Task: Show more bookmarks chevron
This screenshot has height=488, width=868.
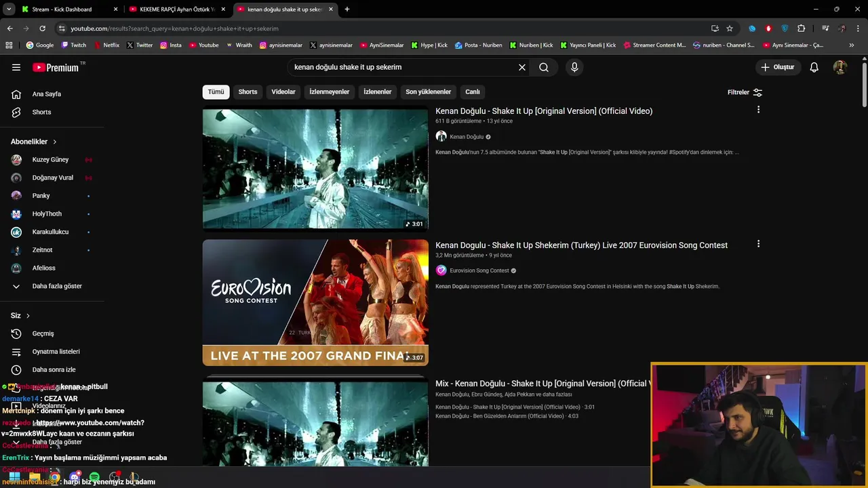Action: click(x=852, y=45)
